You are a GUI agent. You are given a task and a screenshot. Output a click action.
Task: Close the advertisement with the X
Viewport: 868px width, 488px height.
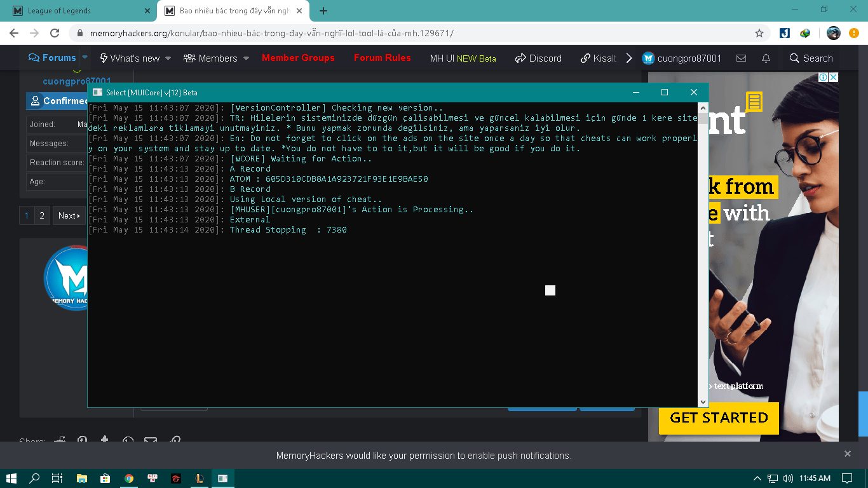pyautogui.click(x=833, y=77)
